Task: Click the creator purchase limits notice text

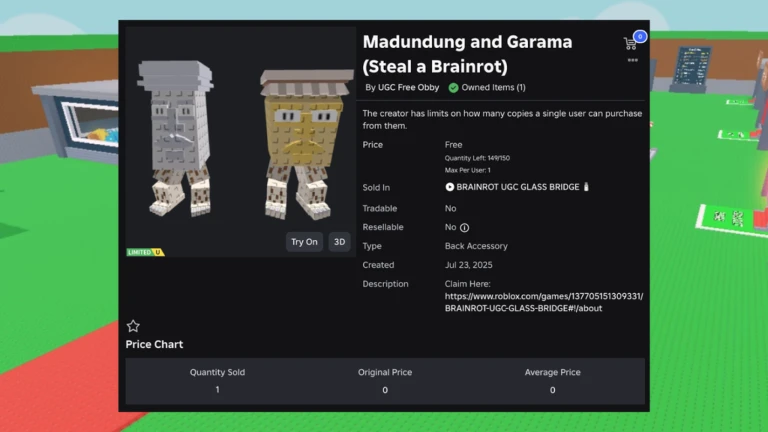Action: 502,120
